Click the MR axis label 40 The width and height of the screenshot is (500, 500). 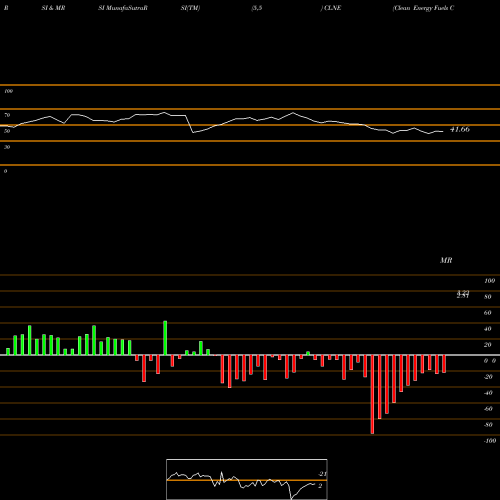pyautogui.click(x=488, y=329)
